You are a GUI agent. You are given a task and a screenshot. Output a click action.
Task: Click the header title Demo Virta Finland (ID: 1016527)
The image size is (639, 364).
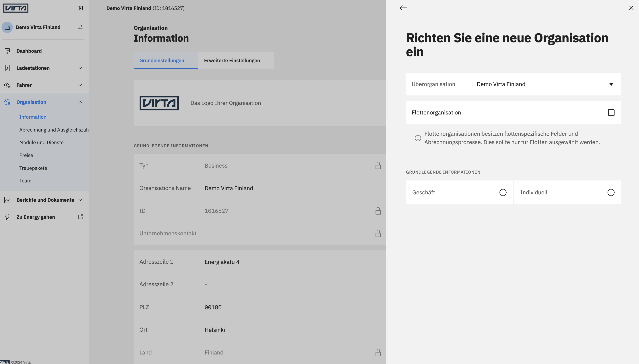click(145, 8)
